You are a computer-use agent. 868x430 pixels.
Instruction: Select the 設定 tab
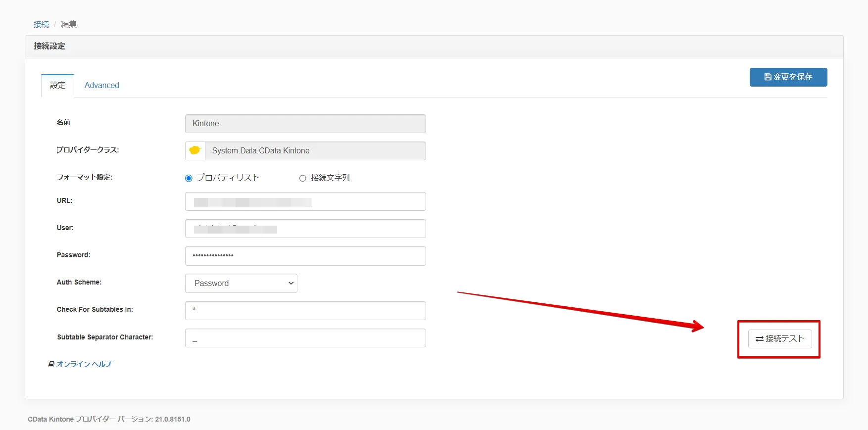(x=57, y=85)
